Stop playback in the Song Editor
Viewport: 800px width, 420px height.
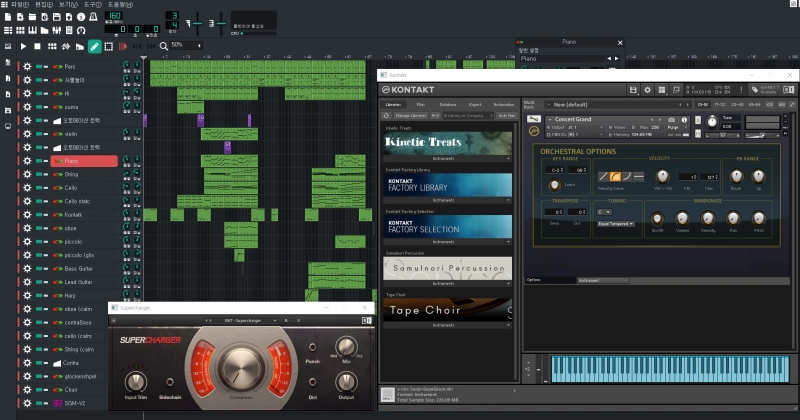pos(38,46)
